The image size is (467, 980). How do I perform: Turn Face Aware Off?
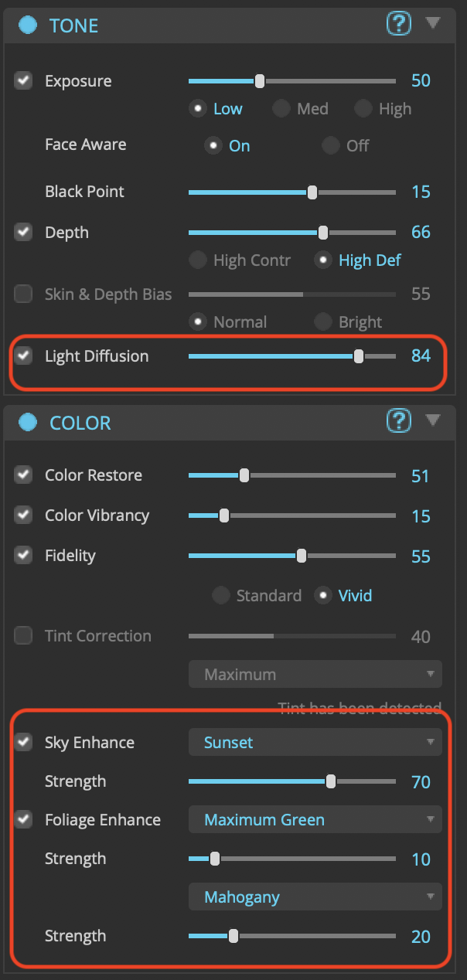coord(331,145)
